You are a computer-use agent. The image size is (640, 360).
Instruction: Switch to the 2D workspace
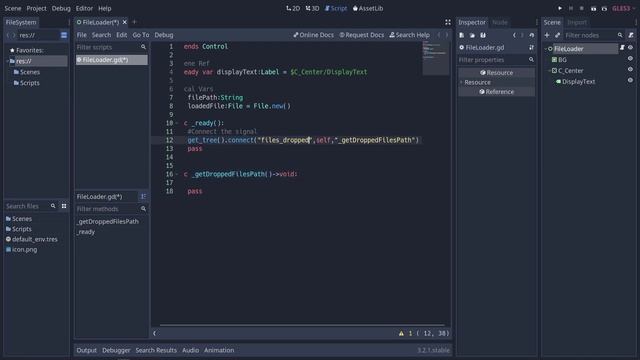coord(293,8)
